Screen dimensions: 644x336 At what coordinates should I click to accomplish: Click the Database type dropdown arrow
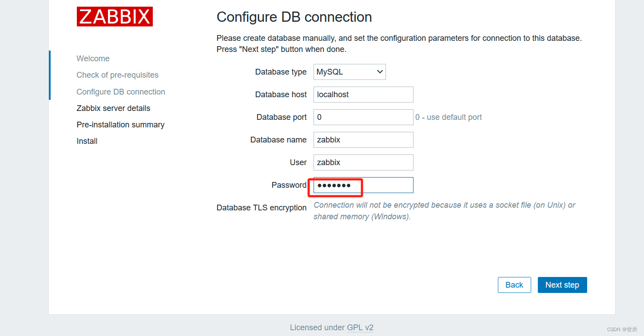pos(380,71)
